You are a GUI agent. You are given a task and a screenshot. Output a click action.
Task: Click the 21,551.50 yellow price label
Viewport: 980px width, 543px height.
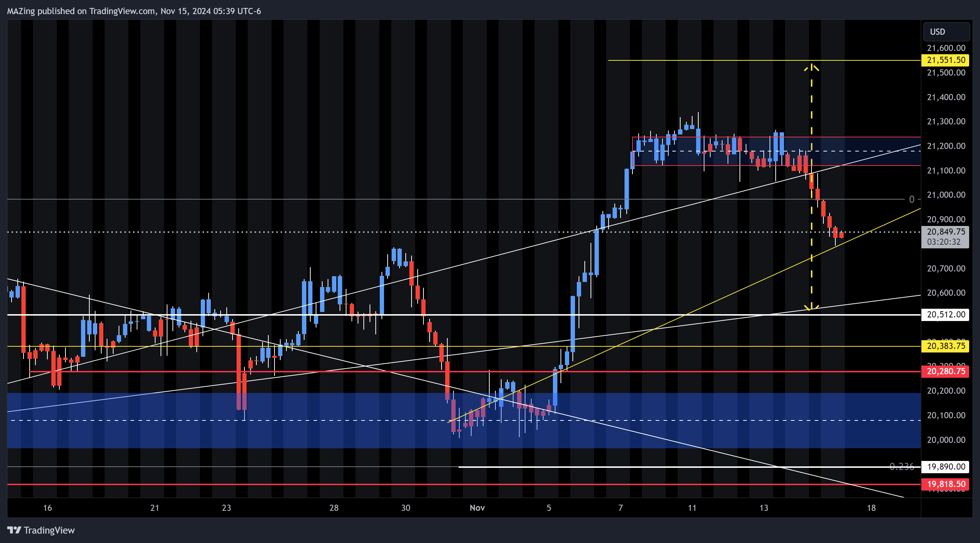tap(945, 60)
